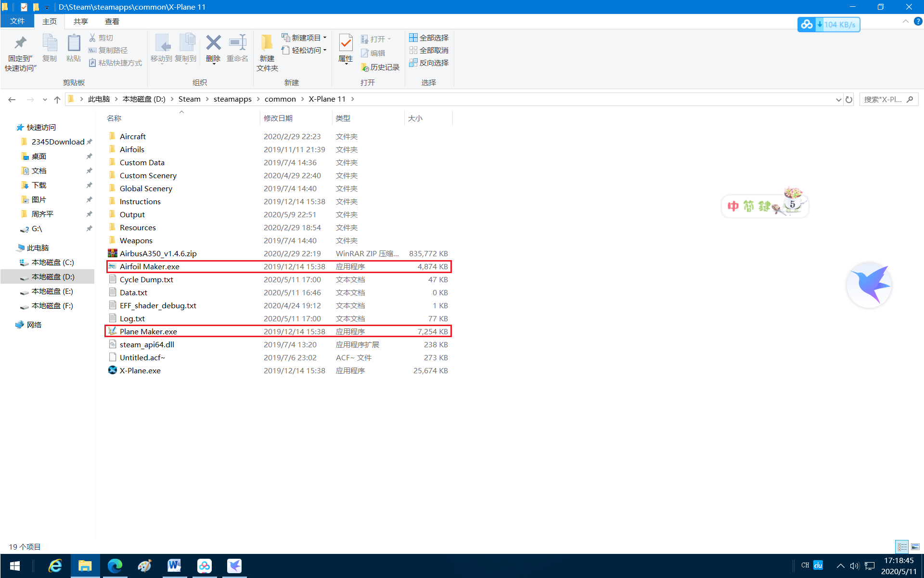This screenshot has width=924, height=578.
Task: Click volume icon in system tray
Action: (x=854, y=566)
